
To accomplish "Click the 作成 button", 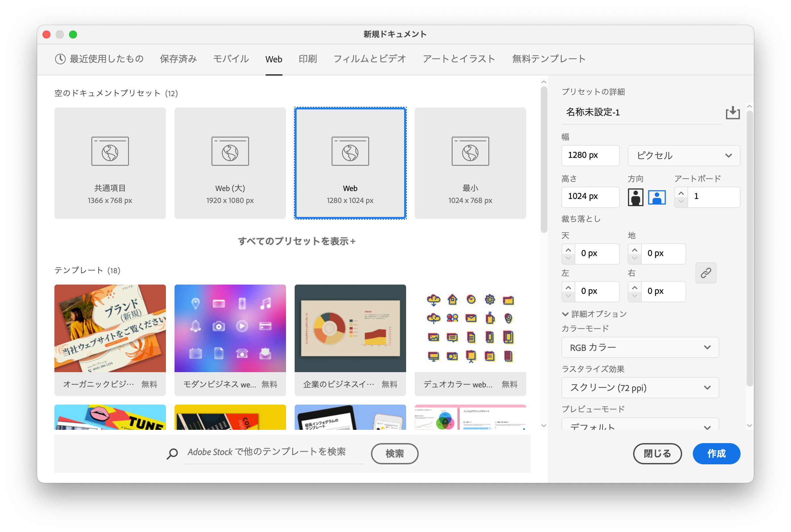I will click(716, 454).
